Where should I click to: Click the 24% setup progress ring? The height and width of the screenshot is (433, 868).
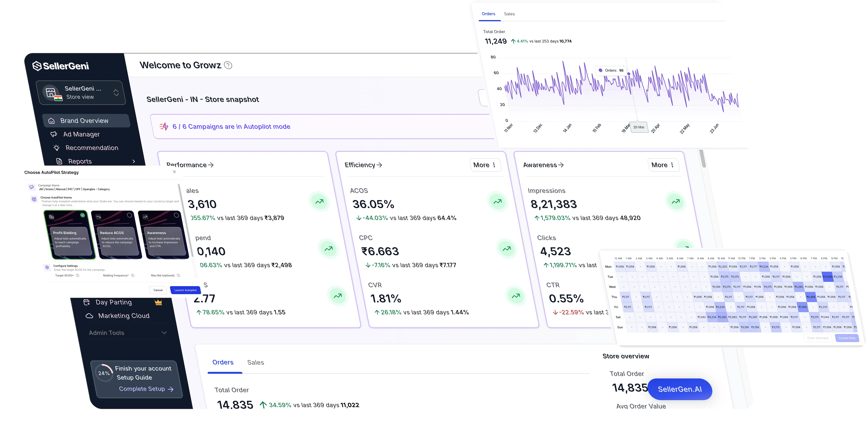[x=104, y=373]
